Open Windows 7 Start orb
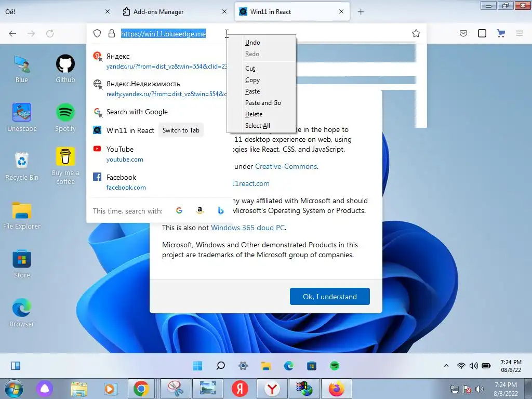532x399 pixels. 14,389
